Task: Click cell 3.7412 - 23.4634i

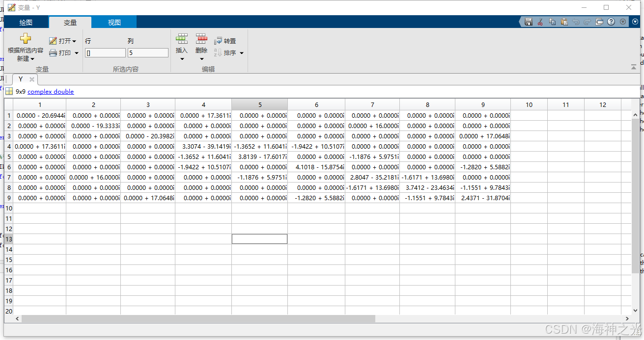Action: click(x=427, y=187)
